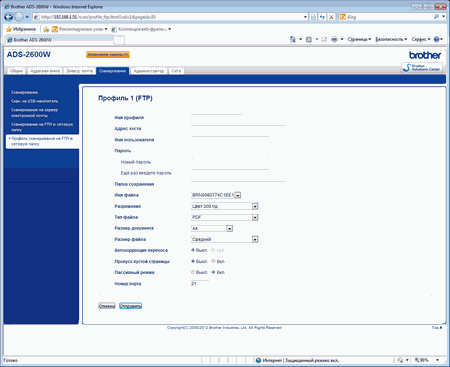The height and width of the screenshot is (367, 450).
Task: Select Вкл. for Пропуск пустой страницы
Action: (x=213, y=261)
